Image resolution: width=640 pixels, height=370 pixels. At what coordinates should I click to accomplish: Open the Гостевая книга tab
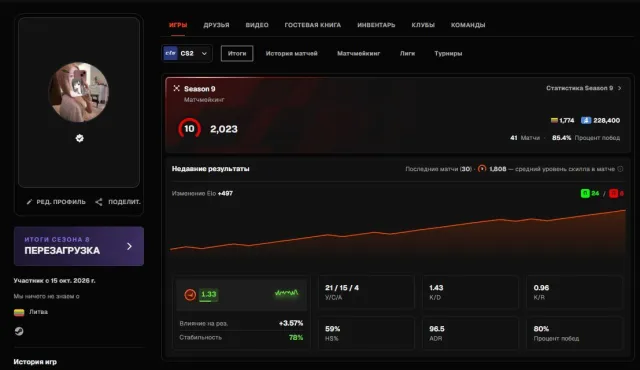(313, 25)
